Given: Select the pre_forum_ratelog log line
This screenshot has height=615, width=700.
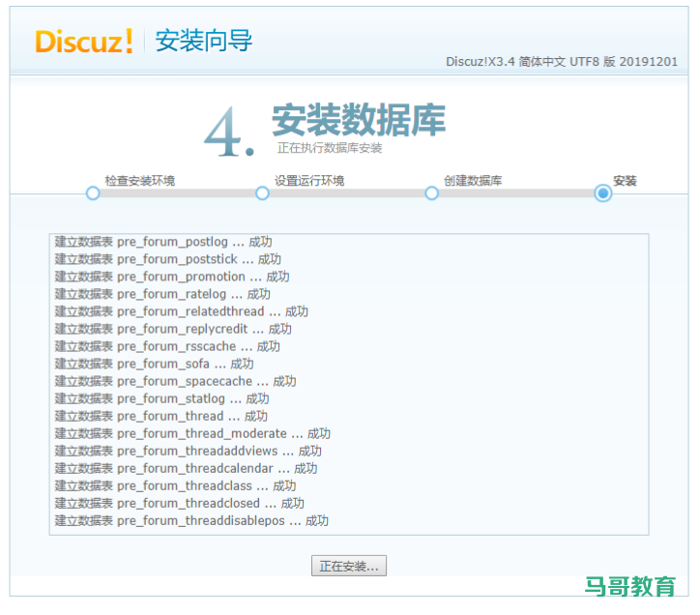Looking at the screenshot, I should coord(162,294).
